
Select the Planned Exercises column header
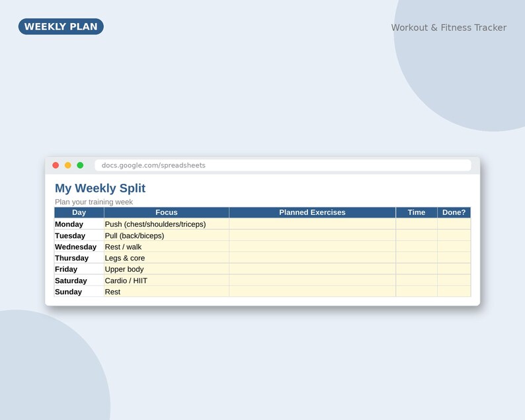point(312,212)
